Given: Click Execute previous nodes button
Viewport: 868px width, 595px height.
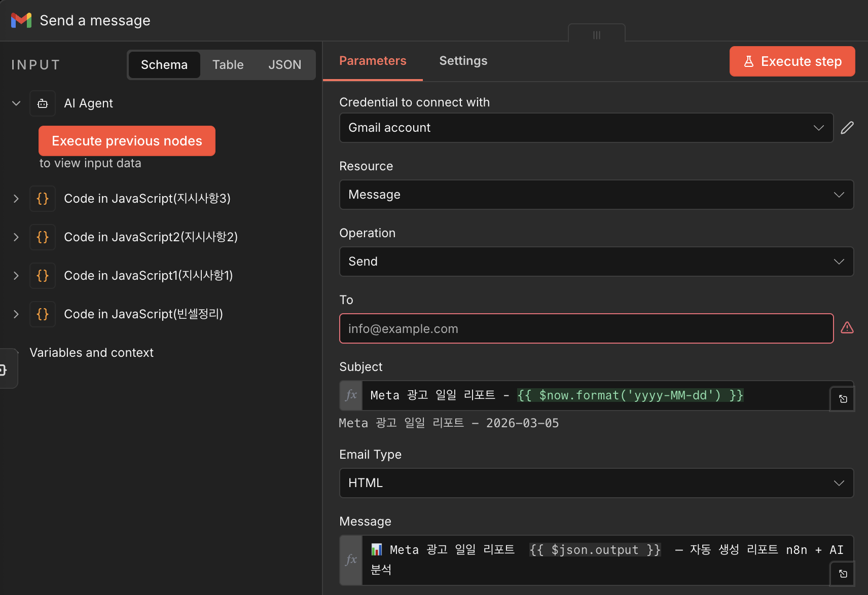Looking at the screenshot, I should [x=127, y=141].
